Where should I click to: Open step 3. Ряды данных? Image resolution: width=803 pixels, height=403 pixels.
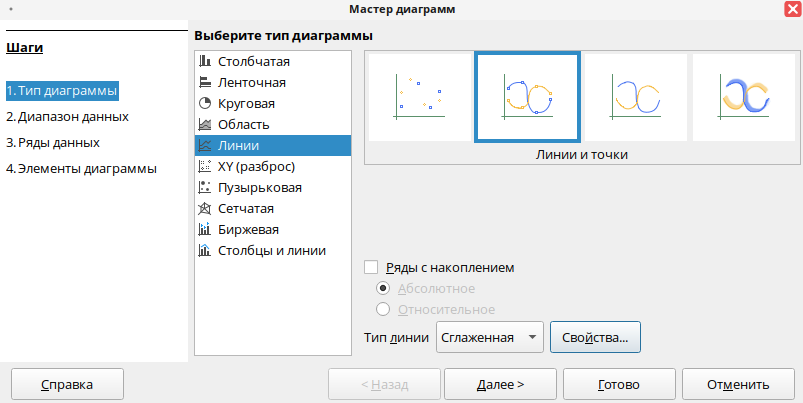point(53,143)
